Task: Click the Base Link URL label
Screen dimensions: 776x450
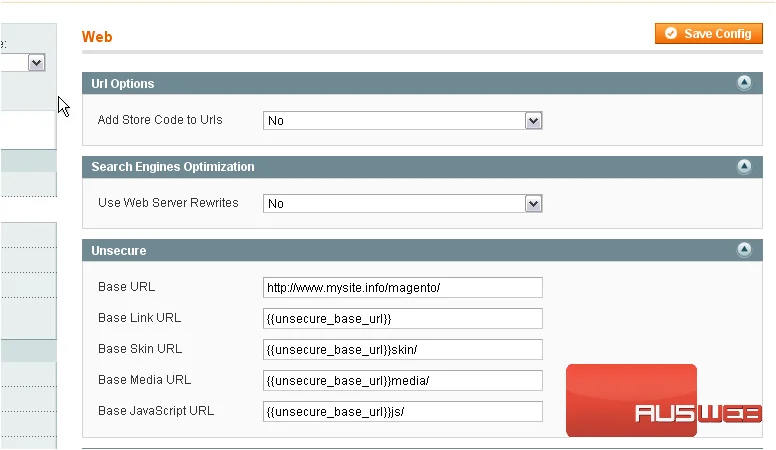Action: (140, 318)
